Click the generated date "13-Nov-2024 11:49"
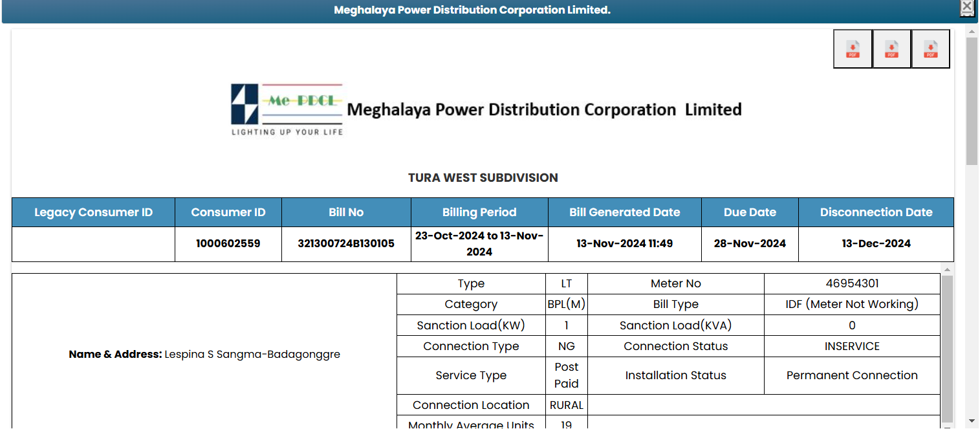 pyautogui.click(x=625, y=244)
